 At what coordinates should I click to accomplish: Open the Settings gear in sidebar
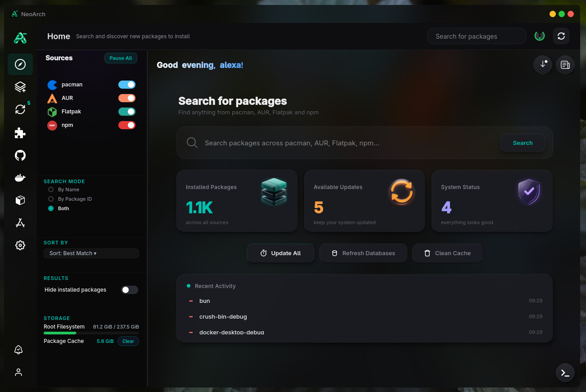click(20, 245)
